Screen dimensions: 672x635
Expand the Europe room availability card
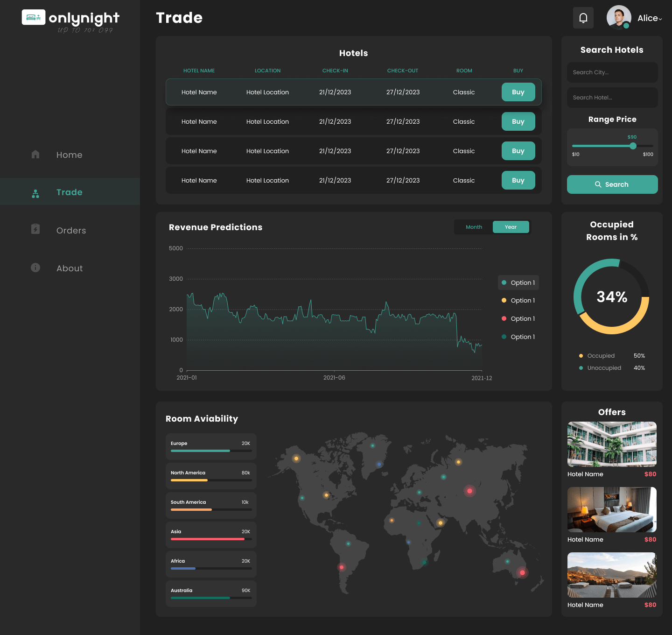(x=211, y=446)
